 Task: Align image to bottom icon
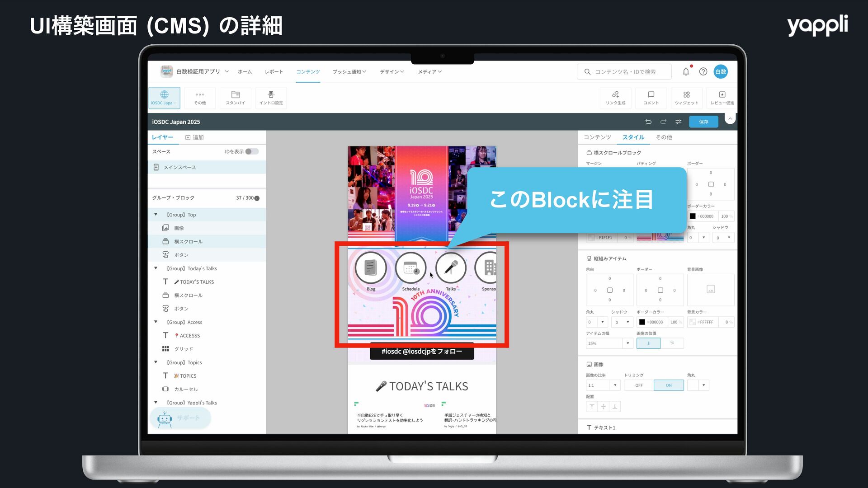coord(614,407)
